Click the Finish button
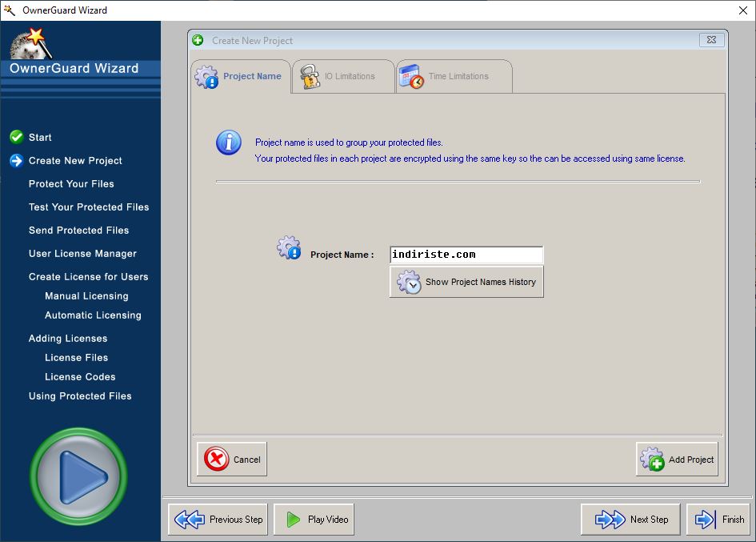Viewport: 756px width, 542px height. pyautogui.click(x=718, y=520)
